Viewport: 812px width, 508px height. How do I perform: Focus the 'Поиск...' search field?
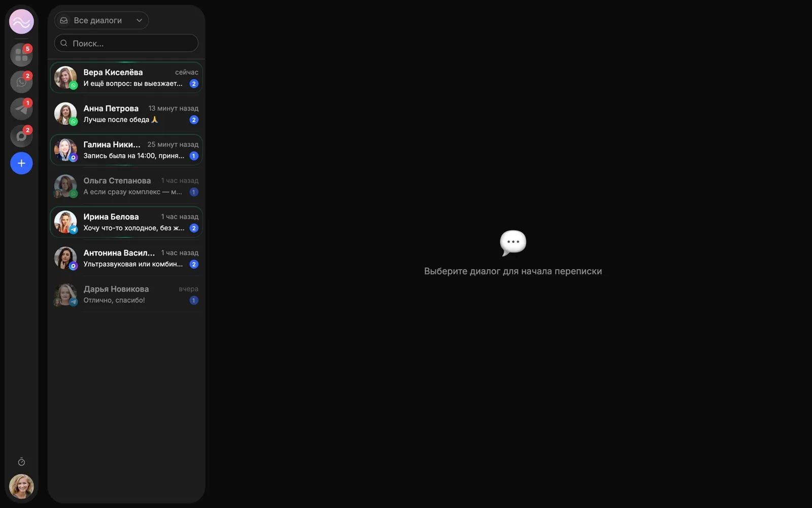pyautogui.click(x=126, y=43)
